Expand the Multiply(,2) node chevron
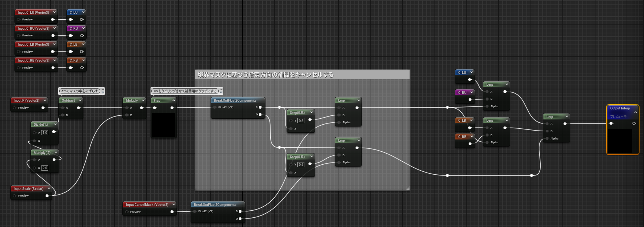644x227 pixels. pos(56,152)
